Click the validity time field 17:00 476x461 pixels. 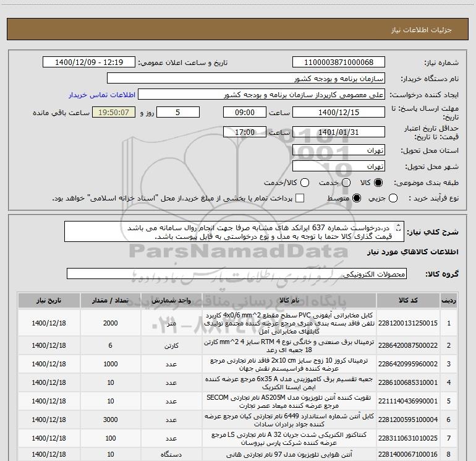coord(245,132)
